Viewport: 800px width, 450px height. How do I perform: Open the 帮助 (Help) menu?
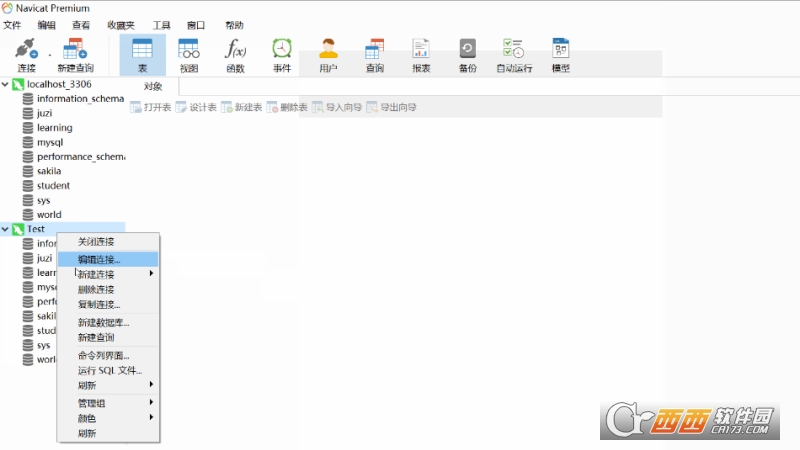pyautogui.click(x=234, y=25)
